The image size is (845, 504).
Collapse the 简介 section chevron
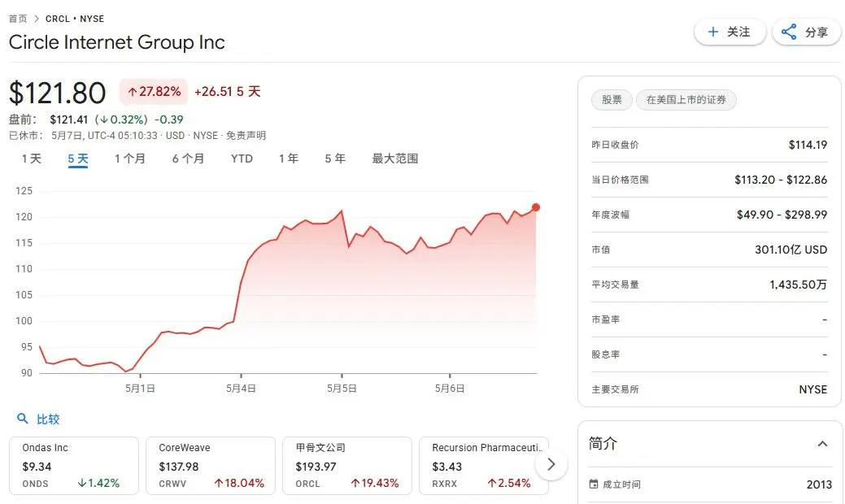(x=822, y=444)
